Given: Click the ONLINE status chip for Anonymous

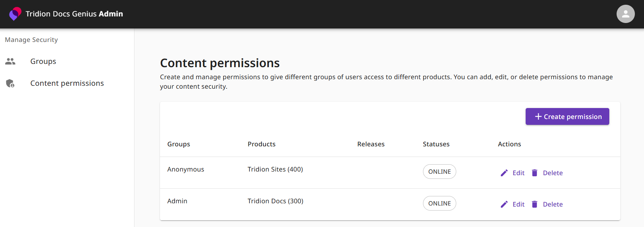Looking at the screenshot, I should pos(439,172).
